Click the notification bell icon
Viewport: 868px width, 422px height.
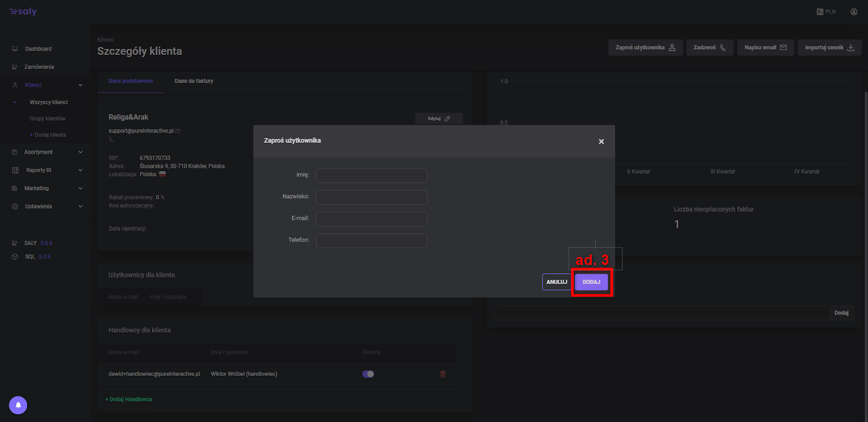18,405
